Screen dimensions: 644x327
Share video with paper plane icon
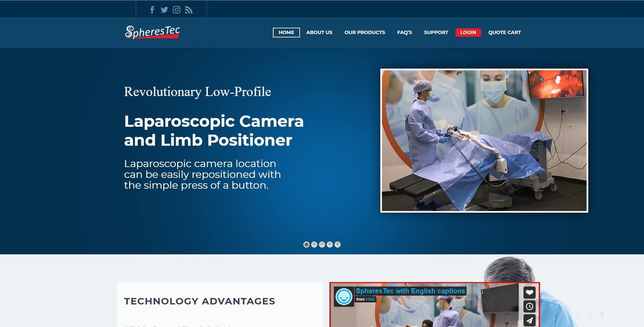pyautogui.click(x=529, y=320)
